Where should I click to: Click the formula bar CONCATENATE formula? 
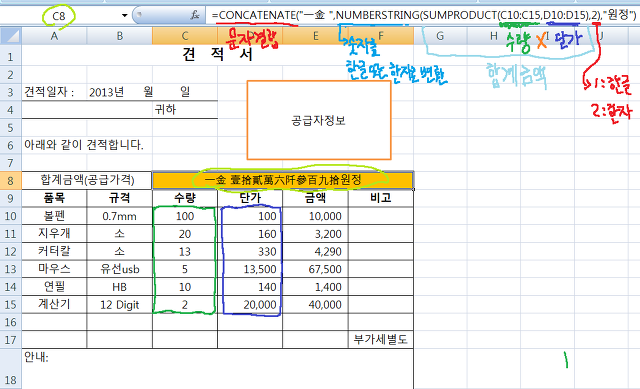pyautogui.click(x=424, y=16)
